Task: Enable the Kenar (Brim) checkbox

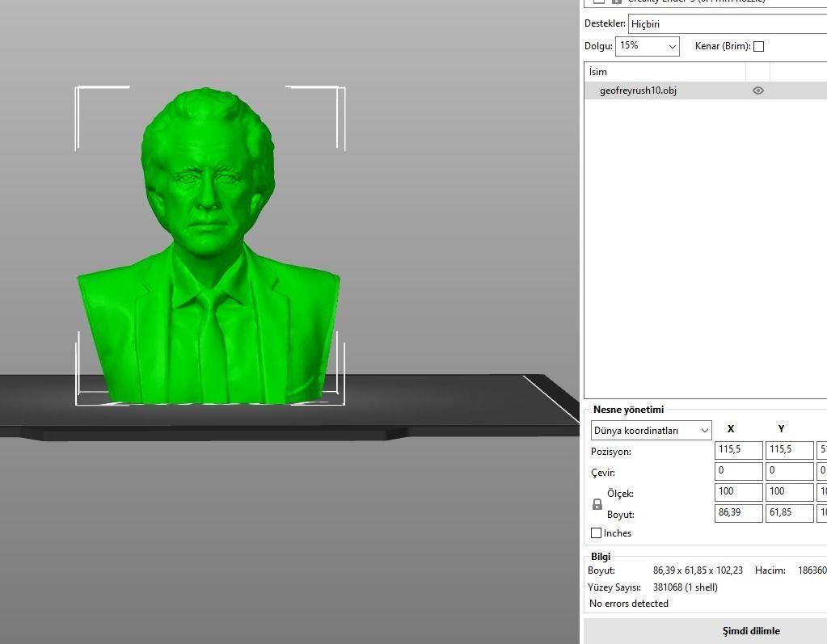Action: pos(758,46)
